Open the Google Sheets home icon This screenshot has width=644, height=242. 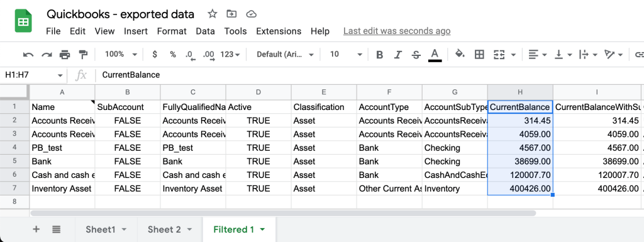click(23, 21)
